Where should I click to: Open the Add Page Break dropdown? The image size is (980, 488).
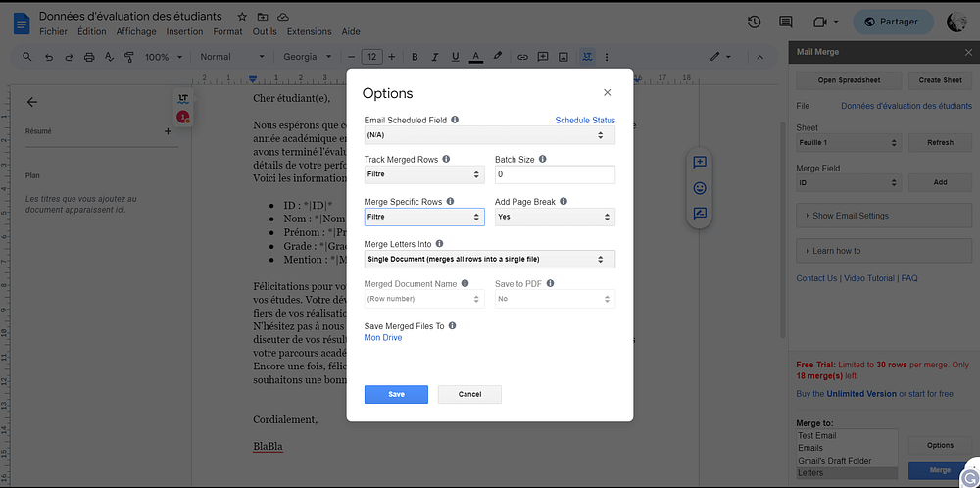click(555, 217)
